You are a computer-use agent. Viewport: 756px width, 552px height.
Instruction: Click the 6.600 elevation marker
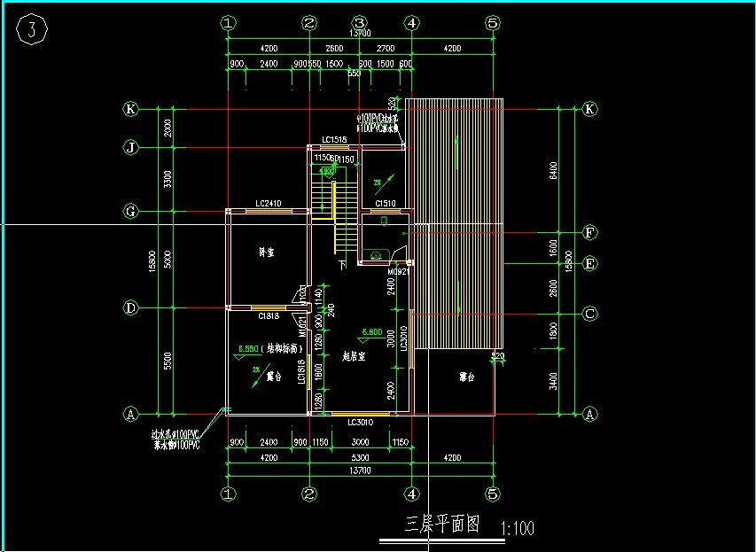coord(371,332)
